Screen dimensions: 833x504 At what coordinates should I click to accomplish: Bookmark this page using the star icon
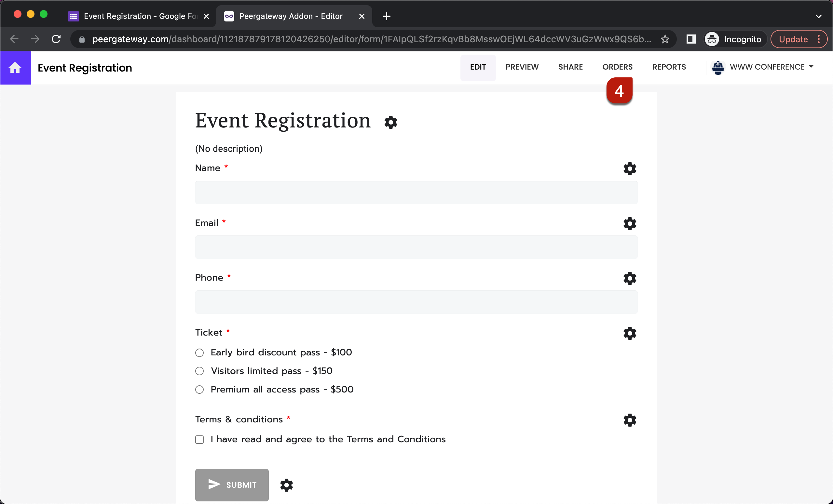coord(665,39)
